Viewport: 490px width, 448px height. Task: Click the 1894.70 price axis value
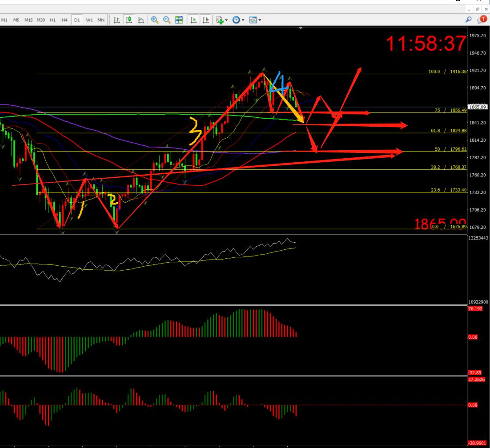[478, 88]
